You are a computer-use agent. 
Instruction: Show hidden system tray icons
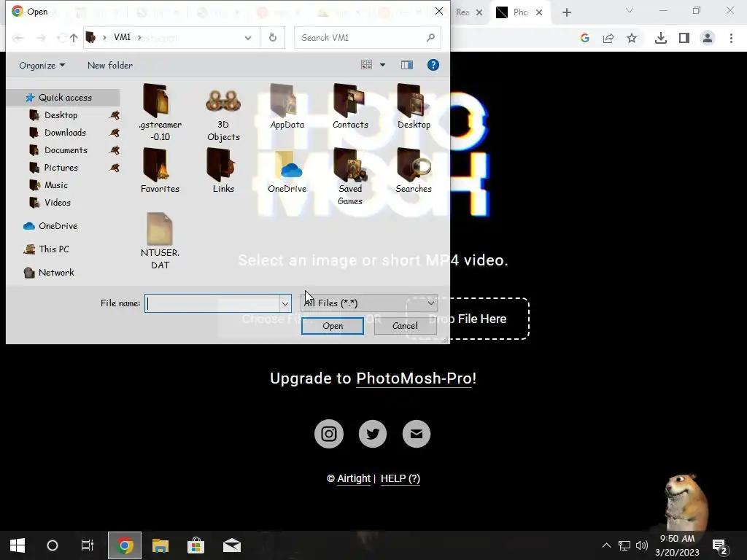(x=606, y=545)
